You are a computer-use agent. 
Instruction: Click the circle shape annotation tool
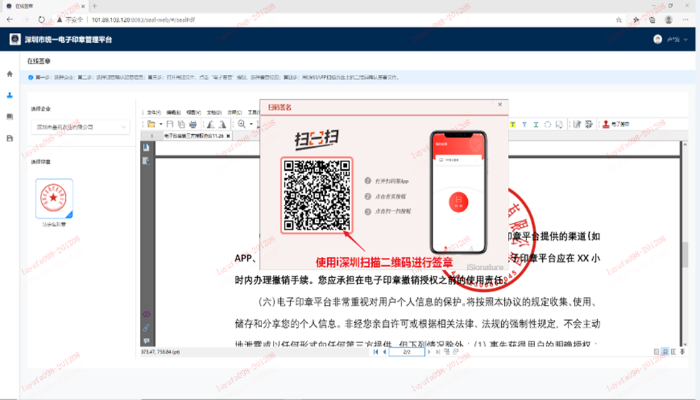547,125
